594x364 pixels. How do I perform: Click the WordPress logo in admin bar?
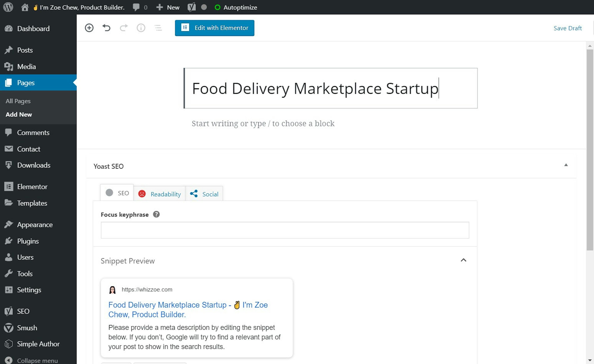[x=8, y=7]
